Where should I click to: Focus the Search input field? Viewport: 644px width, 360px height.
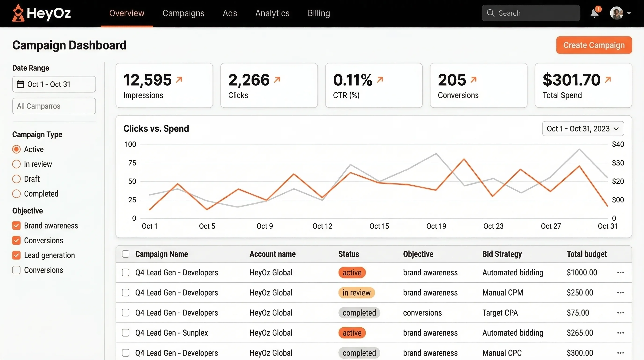coord(535,13)
